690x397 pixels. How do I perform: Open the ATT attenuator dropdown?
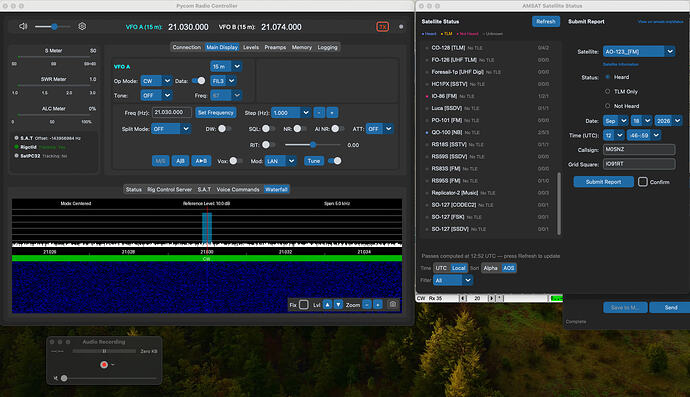click(380, 129)
